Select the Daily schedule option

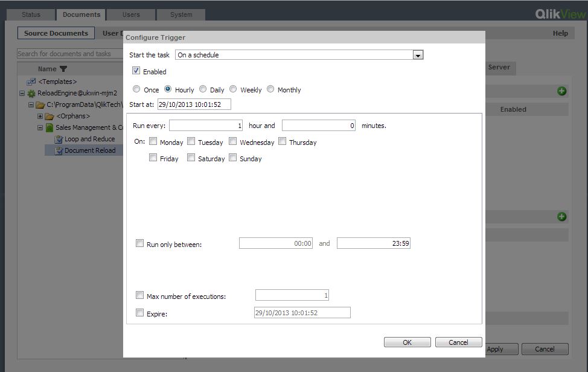(x=203, y=89)
